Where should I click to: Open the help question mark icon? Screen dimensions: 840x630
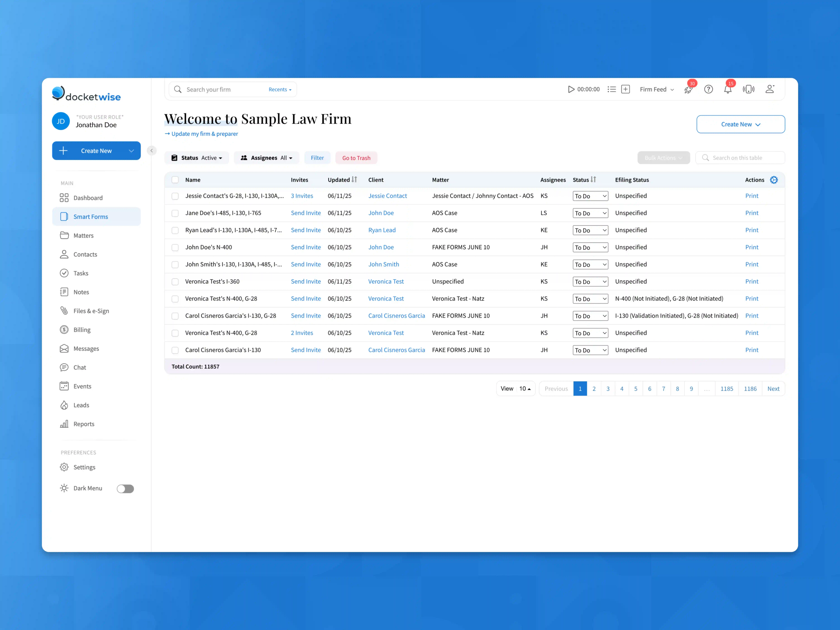click(709, 89)
